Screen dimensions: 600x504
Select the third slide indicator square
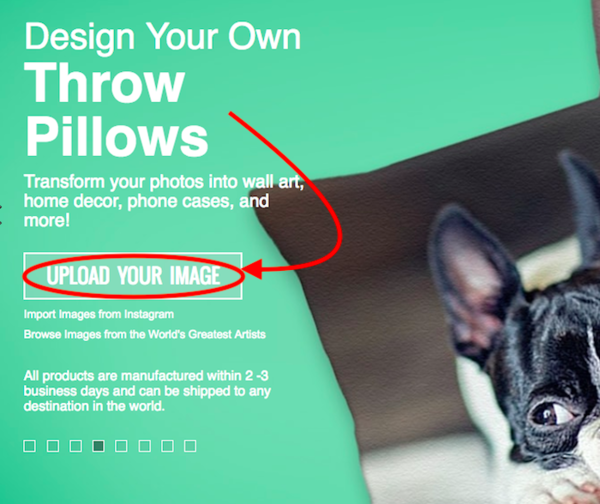point(75,446)
